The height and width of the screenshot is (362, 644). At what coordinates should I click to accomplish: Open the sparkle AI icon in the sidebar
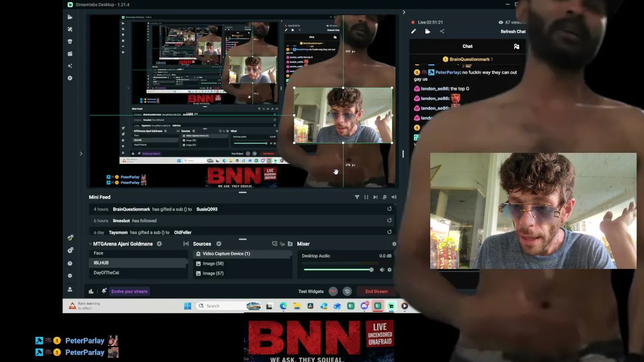click(70, 66)
